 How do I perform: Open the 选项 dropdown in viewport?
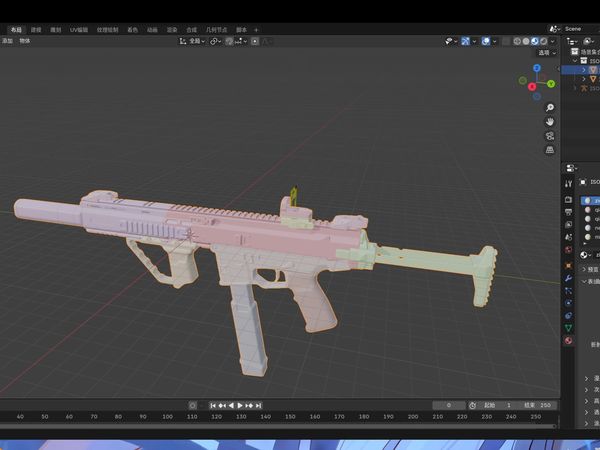547,53
